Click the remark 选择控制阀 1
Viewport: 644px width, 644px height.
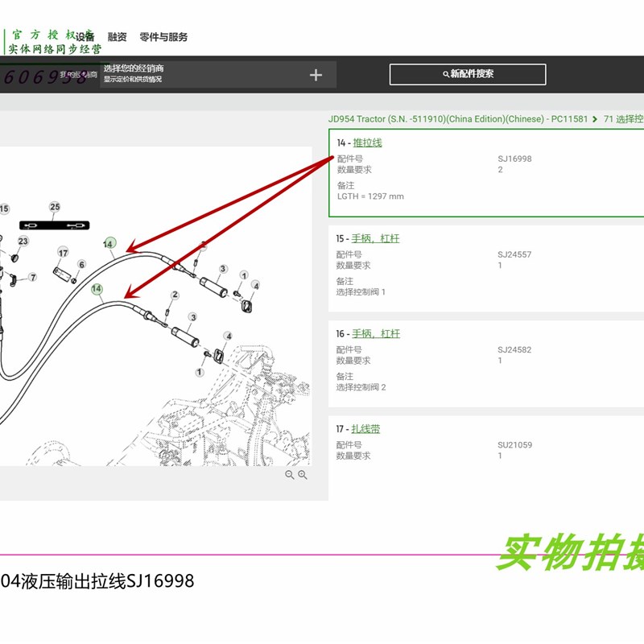click(361, 292)
